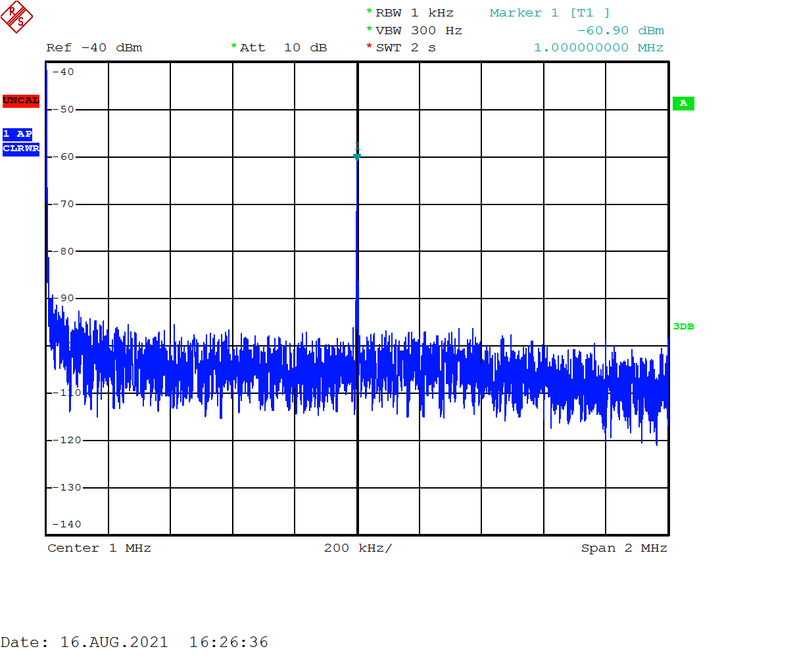Click the -60 axis label

(x=64, y=156)
